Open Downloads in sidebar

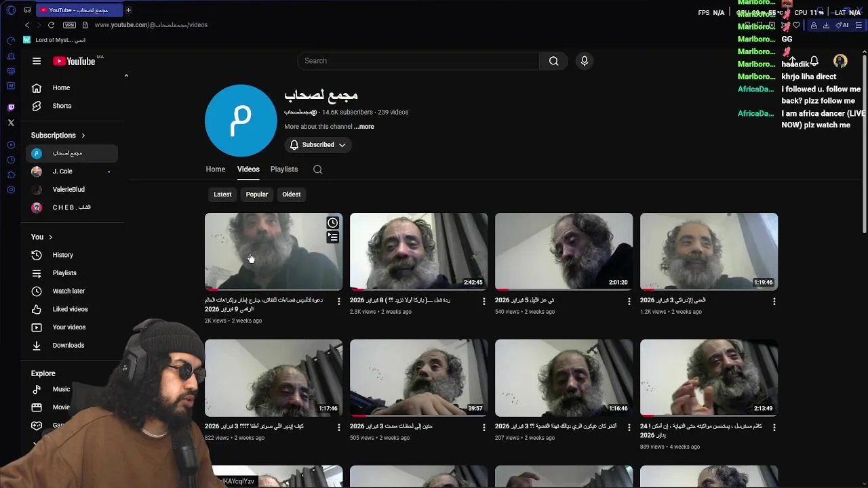pos(72,346)
